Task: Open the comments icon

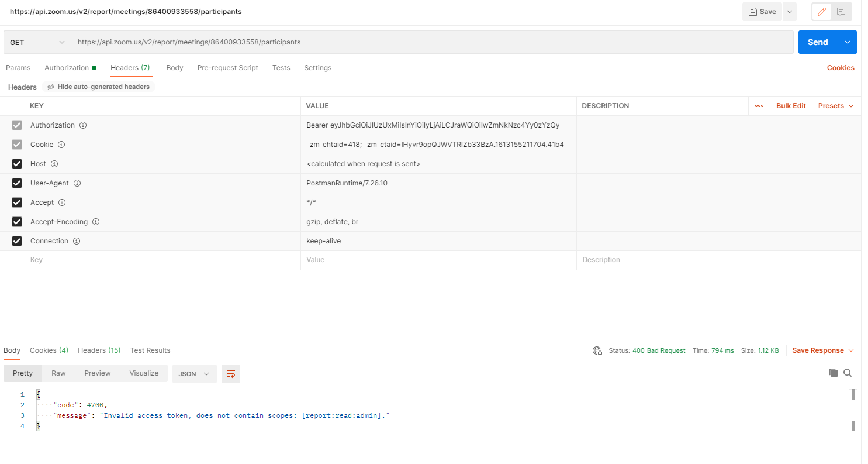Action: pyautogui.click(x=841, y=12)
